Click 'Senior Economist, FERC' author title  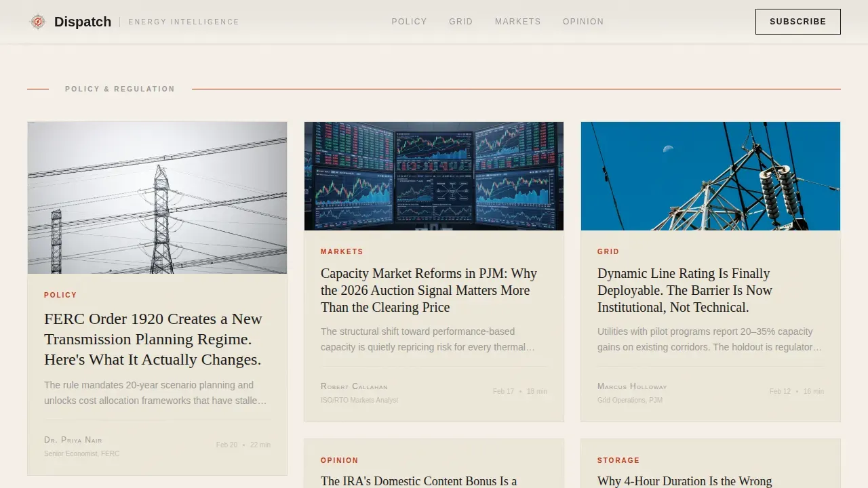(82, 453)
